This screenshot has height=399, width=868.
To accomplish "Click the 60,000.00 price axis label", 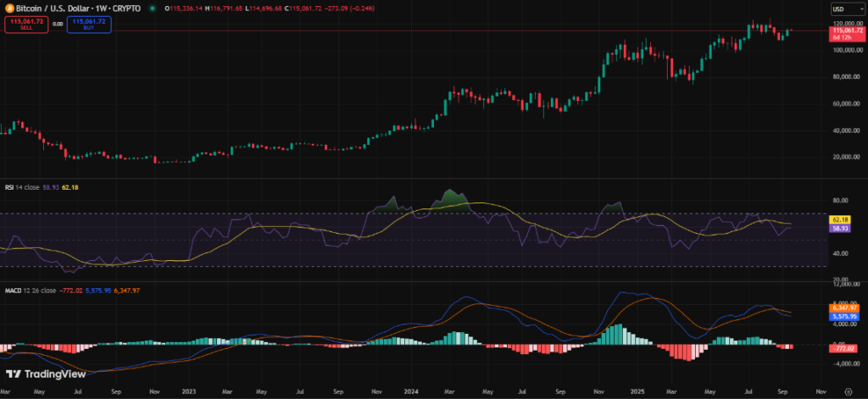I will (847, 103).
